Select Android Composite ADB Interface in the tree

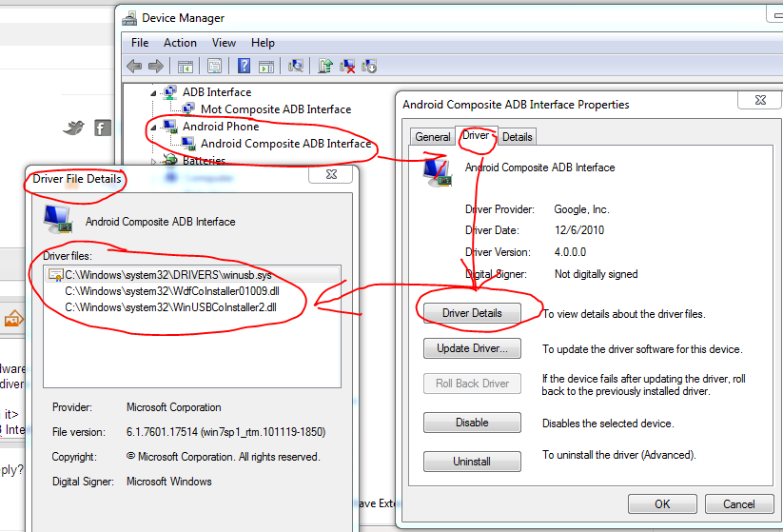click(285, 144)
